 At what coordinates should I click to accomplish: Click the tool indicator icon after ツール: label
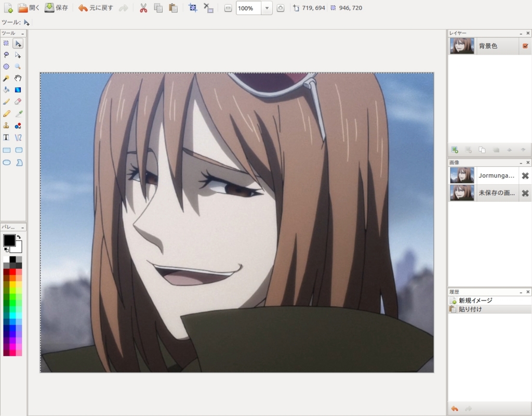coord(26,22)
